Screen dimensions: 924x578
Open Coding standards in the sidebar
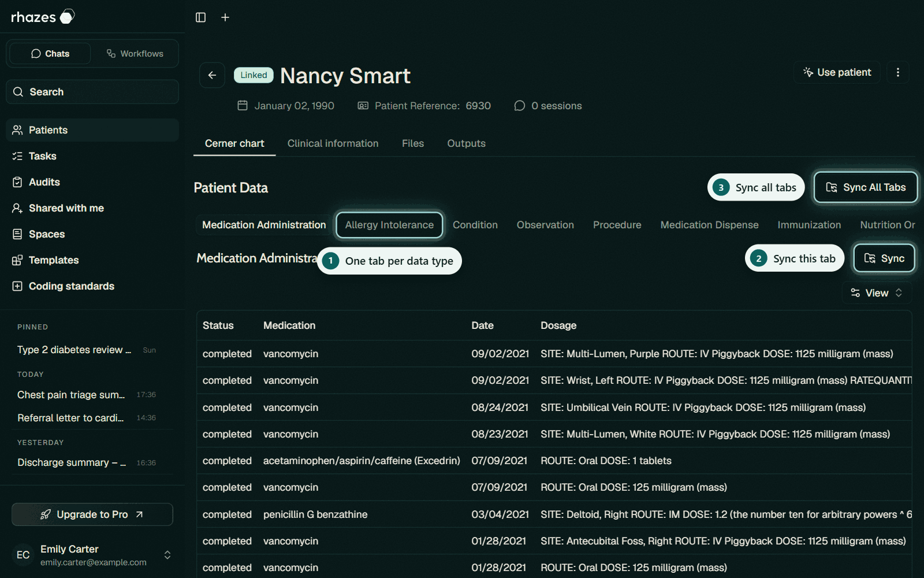pyautogui.click(x=92, y=286)
